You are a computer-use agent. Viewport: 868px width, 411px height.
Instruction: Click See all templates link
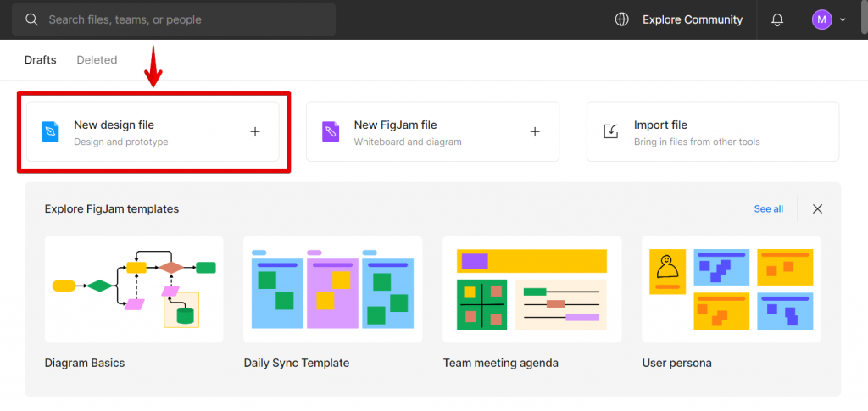(768, 208)
